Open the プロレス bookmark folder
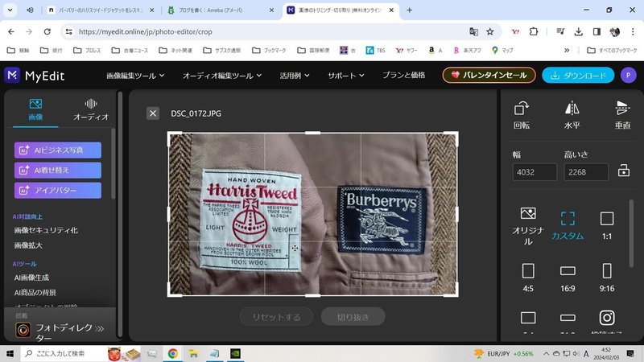644x362 pixels. click(x=87, y=50)
